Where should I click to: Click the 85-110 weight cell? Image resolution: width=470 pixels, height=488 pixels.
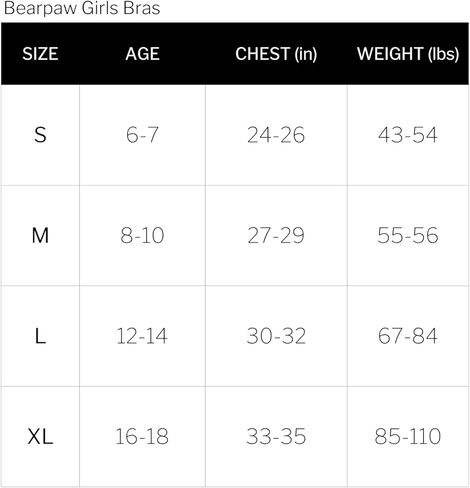(408, 436)
